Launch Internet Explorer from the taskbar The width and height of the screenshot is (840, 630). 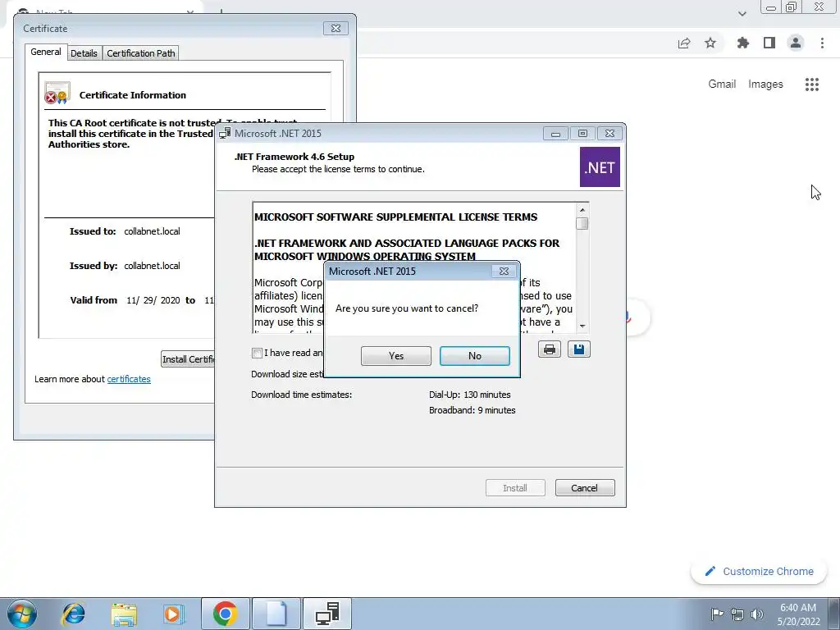tap(73, 614)
